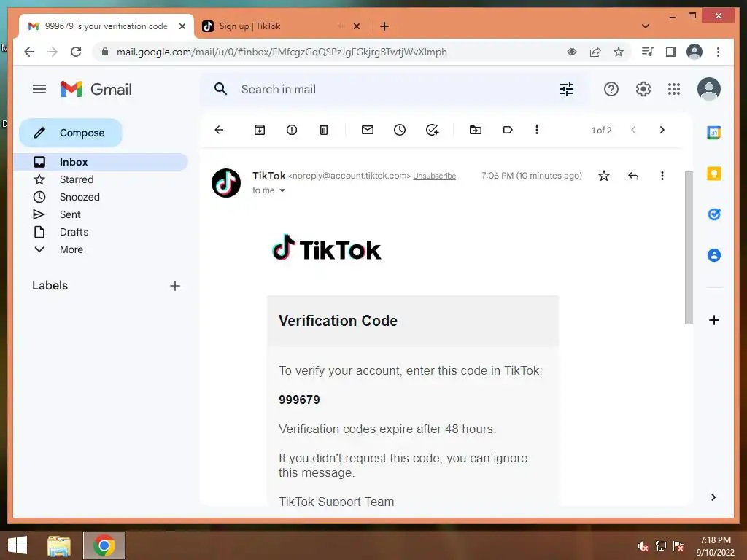Open Snoozed folder
Viewport: 747px width, 560px height.
click(x=101, y=197)
